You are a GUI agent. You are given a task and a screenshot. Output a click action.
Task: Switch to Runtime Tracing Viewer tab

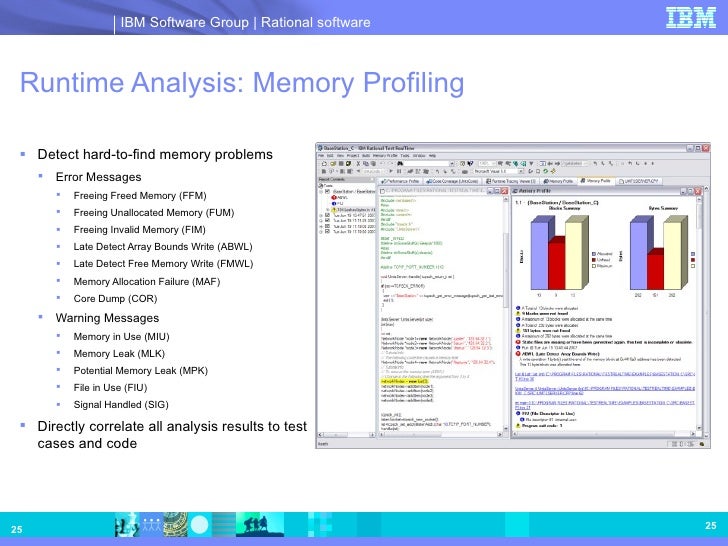[x=511, y=181]
